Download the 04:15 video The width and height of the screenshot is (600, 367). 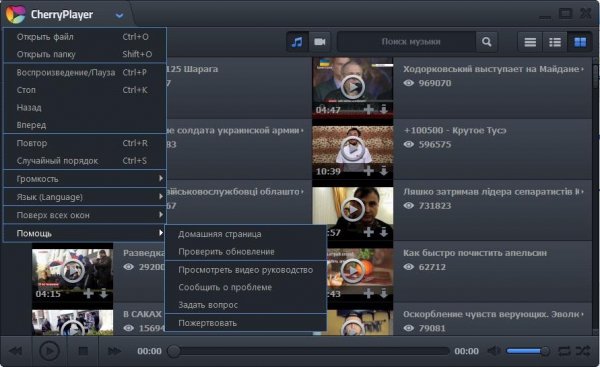104,294
